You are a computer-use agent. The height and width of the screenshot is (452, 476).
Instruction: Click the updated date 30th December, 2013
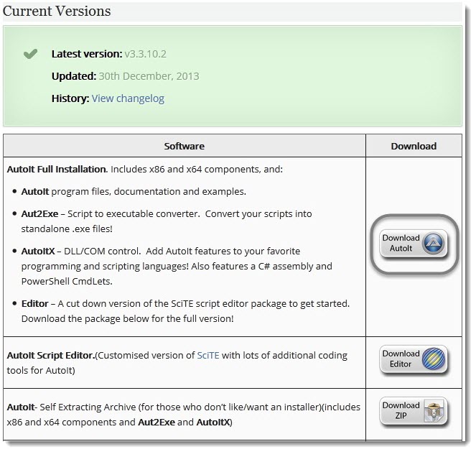pos(149,76)
